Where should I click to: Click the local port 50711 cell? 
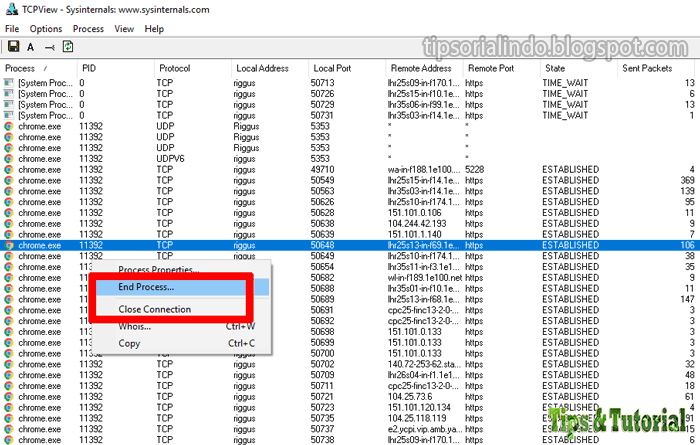[322, 386]
